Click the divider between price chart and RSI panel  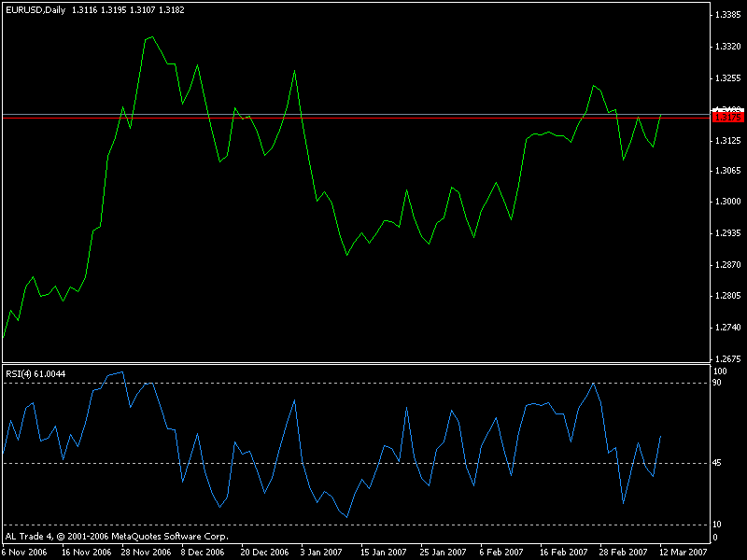point(355,364)
